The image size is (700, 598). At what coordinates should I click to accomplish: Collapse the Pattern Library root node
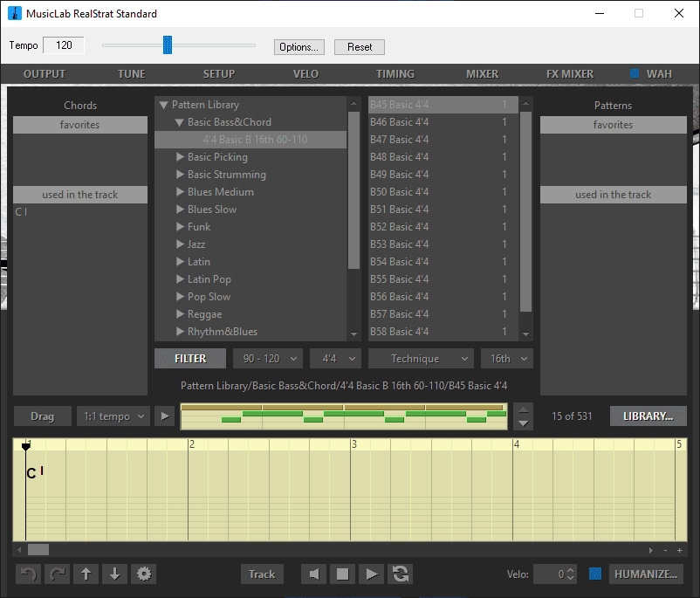pos(163,105)
